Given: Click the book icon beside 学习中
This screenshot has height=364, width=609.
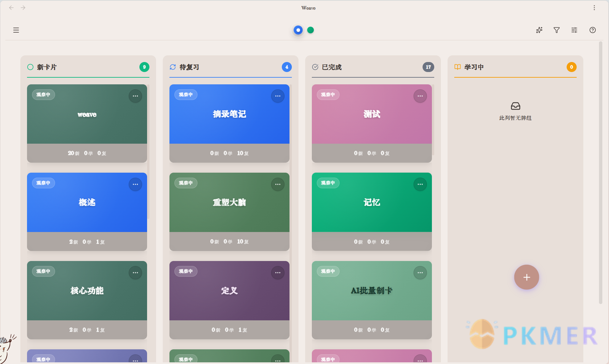Looking at the screenshot, I should (458, 67).
